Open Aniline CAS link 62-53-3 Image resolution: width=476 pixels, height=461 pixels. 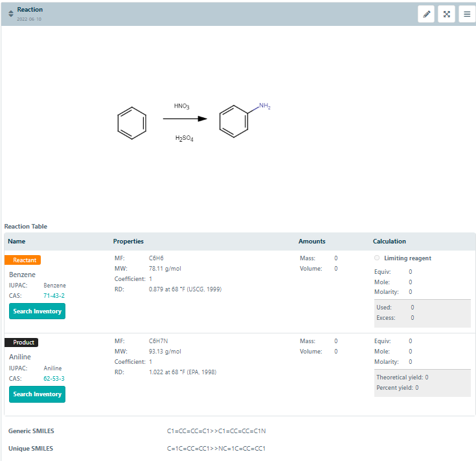click(54, 378)
